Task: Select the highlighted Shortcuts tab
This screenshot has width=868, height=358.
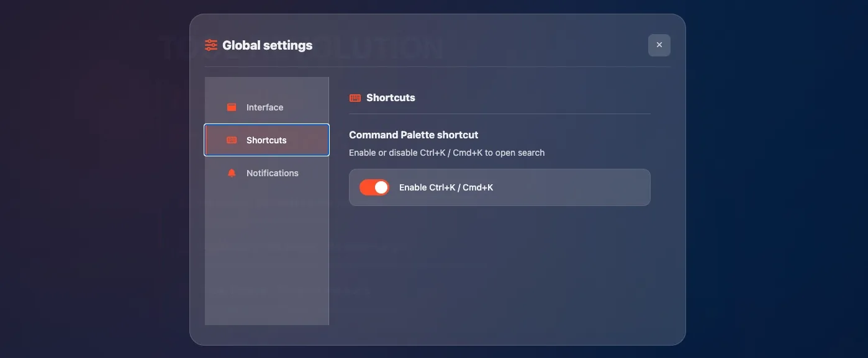Action: (266, 140)
